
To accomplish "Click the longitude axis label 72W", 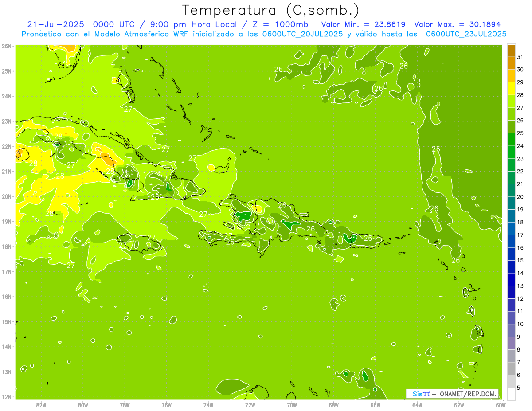I will click(x=250, y=404).
